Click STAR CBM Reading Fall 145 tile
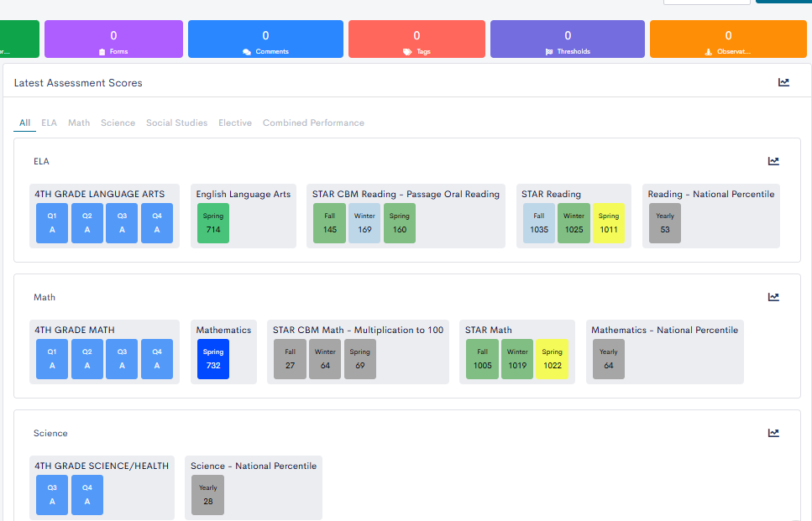This screenshot has width=812, height=521. pyautogui.click(x=329, y=223)
